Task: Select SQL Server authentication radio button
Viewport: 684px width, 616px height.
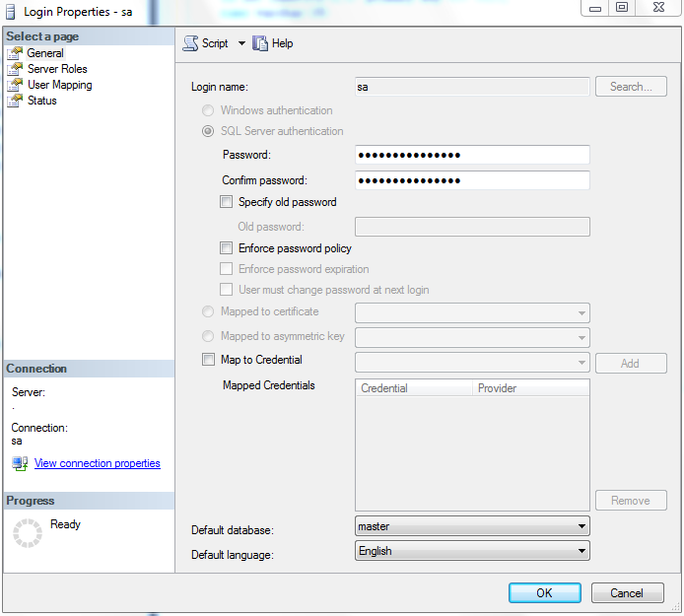Action: tap(208, 131)
